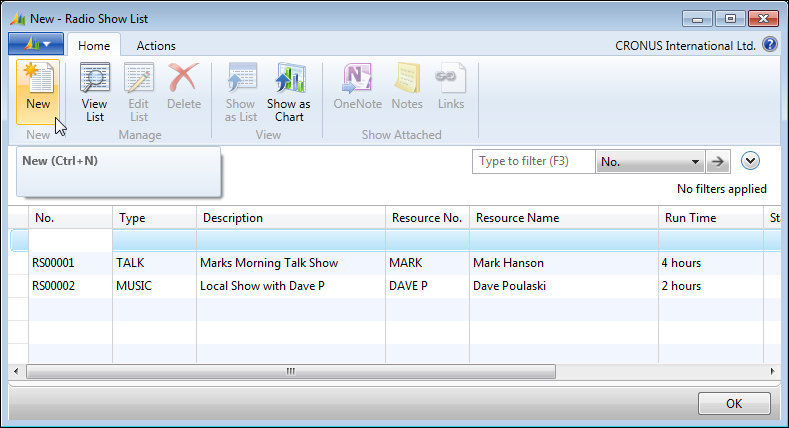Switch to the Actions ribbon tab

156,46
